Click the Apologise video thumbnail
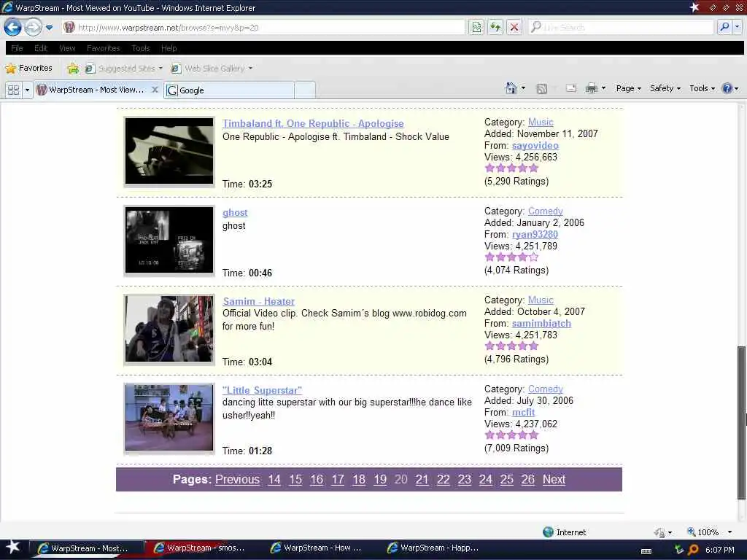 169,152
